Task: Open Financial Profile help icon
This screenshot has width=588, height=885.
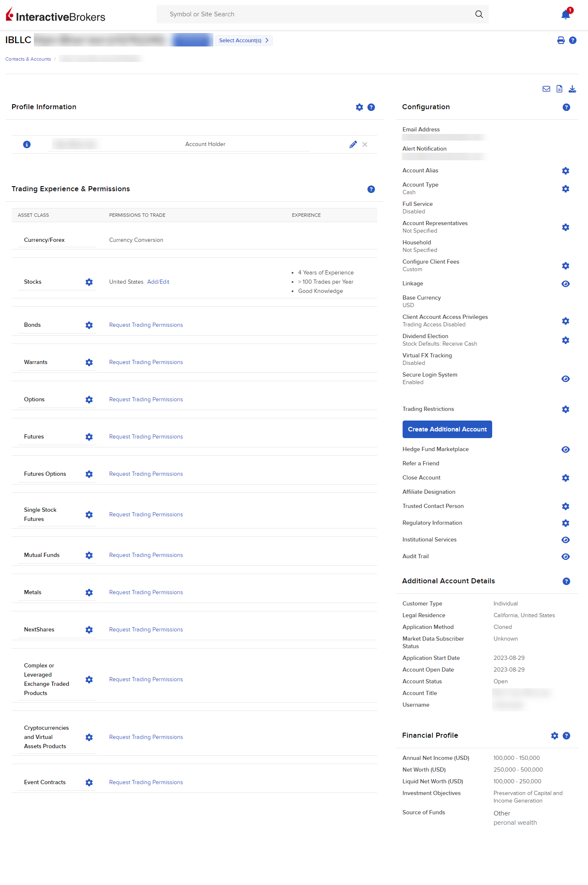Action: 566,736
